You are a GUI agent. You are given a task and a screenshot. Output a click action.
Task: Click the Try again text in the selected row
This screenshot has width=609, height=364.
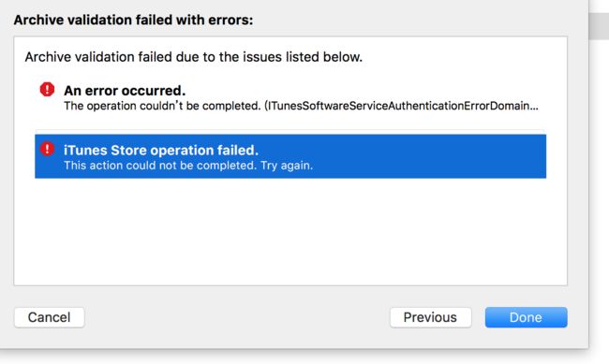(287, 166)
